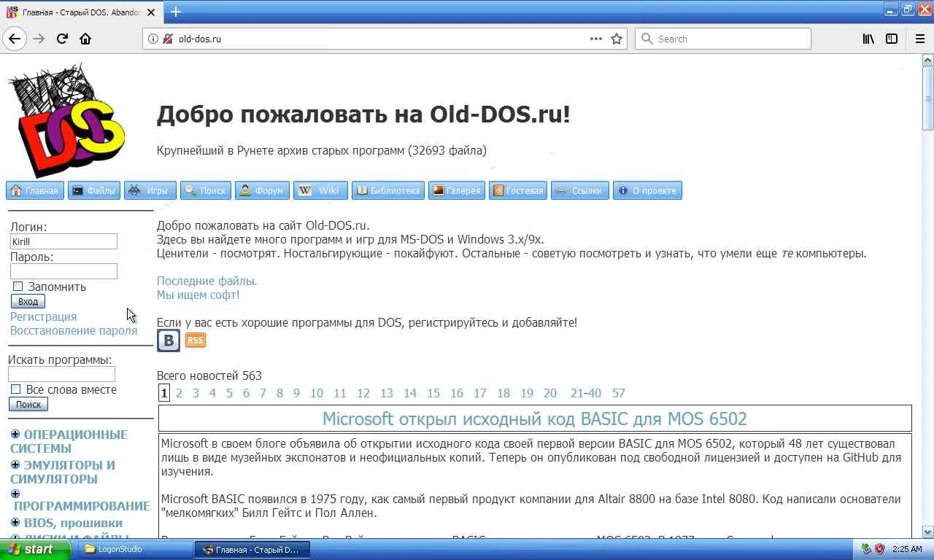The width and height of the screenshot is (934, 560).
Task: Go to the browser Home page icon
Action: click(x=85, y=39)
